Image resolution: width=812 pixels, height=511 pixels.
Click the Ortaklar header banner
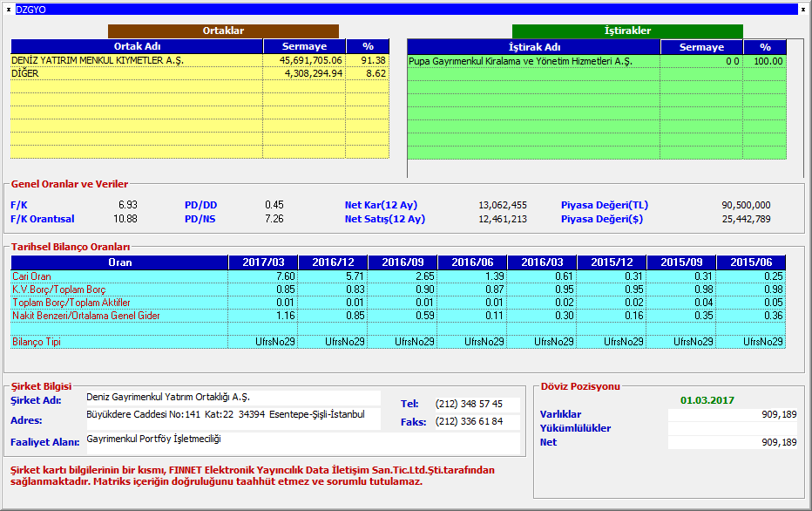click(x=223, y=31)
